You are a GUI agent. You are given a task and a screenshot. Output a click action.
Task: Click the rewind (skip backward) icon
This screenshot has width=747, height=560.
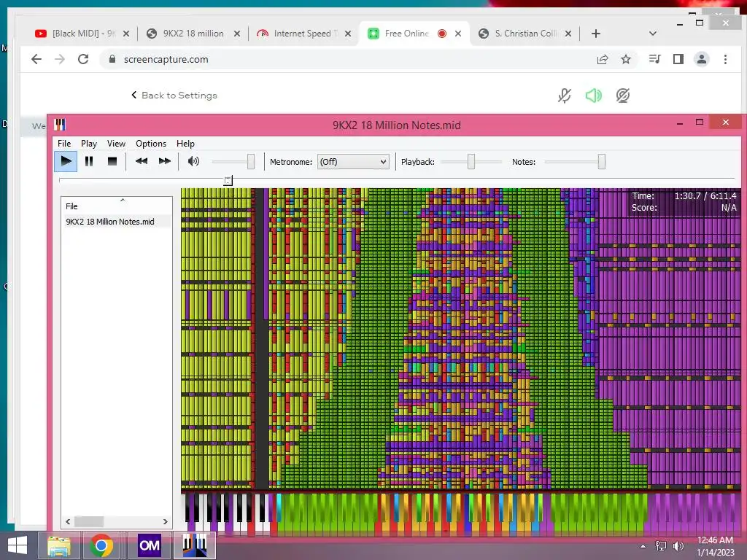click(x=142, y=161)
